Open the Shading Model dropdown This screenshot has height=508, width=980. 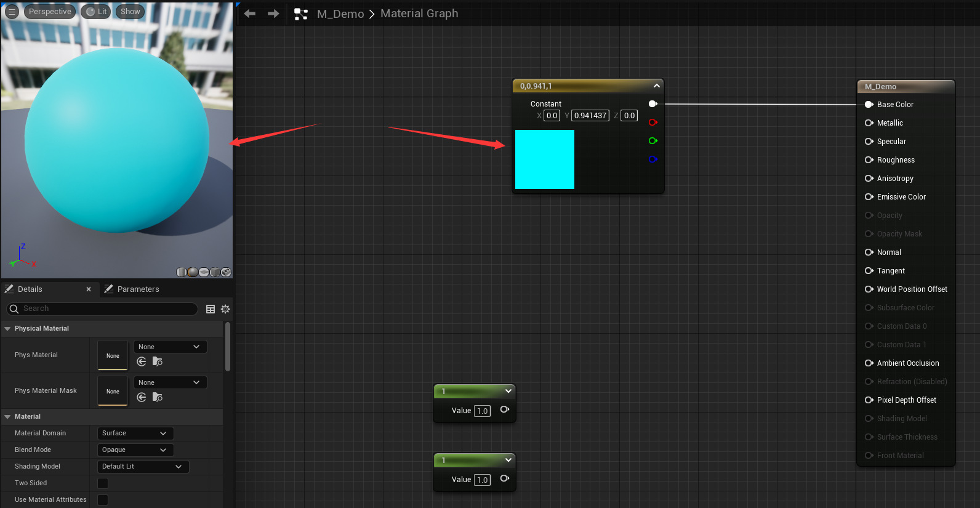[x=143, y=467]
